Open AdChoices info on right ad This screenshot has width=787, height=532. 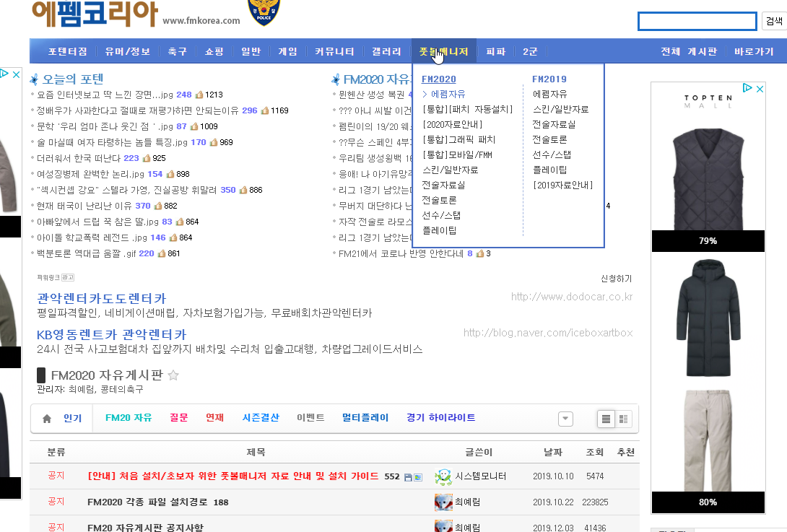point(747,88)
